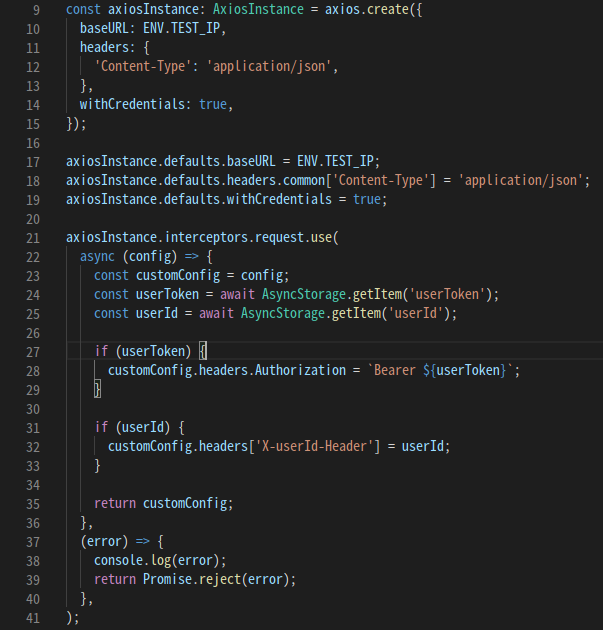This screenshot has width=603, height=630.
Task: Click 'interceptors.request.use' on line 21
Action: 248,237
